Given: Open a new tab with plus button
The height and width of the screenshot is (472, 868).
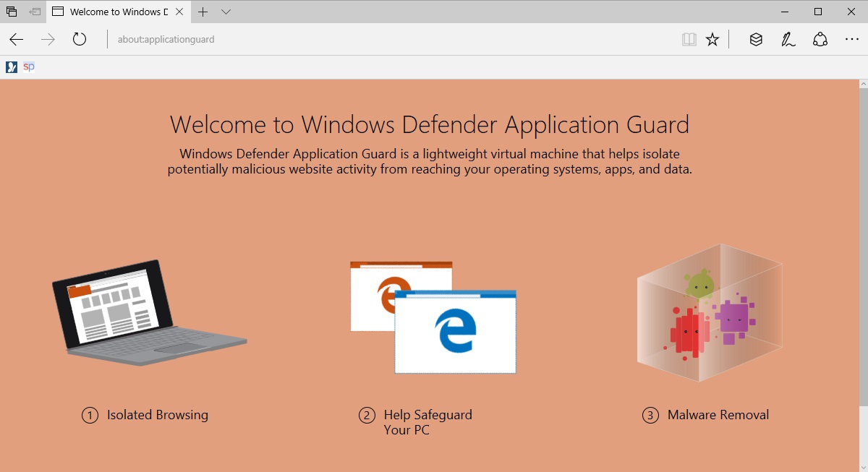Looking at the screenshot, I should click(x=203, y=12).
